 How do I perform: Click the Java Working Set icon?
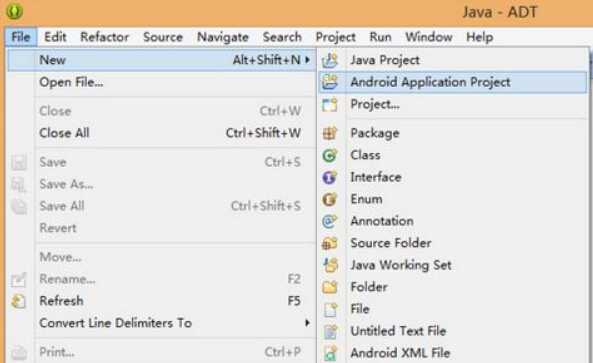(331, 265)
